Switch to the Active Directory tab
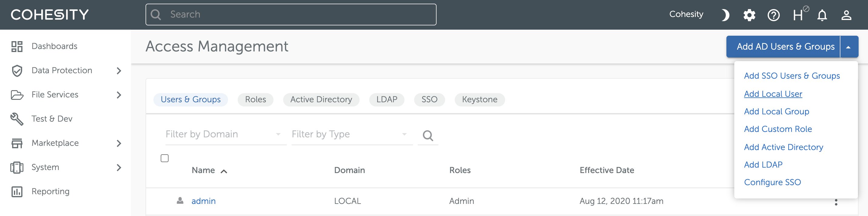 coord(321,100)
